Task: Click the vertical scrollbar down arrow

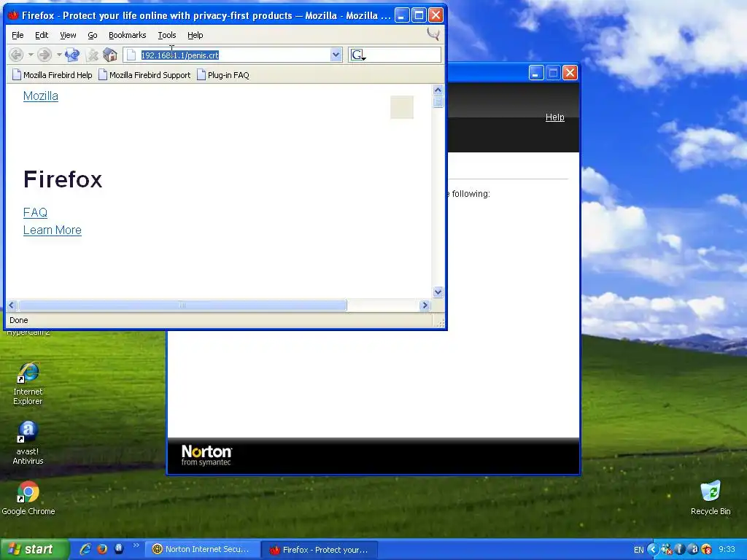Action: tap(438, 292)
